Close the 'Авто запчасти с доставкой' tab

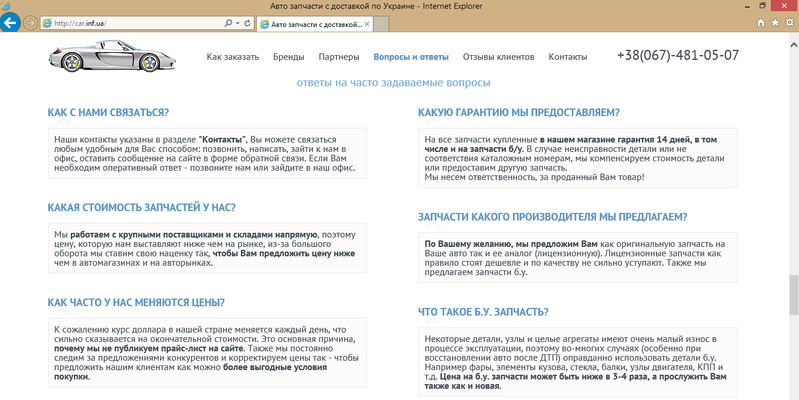coord(367,24)
